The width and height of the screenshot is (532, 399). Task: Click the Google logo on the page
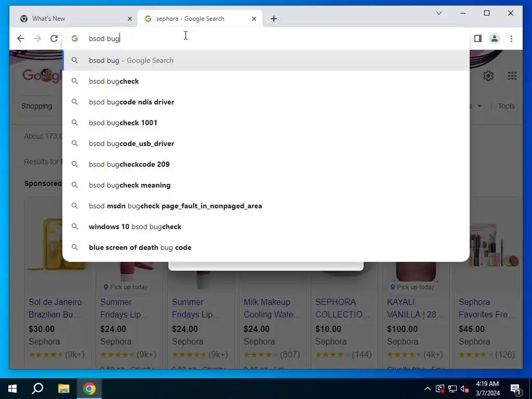tap(42, 75)
